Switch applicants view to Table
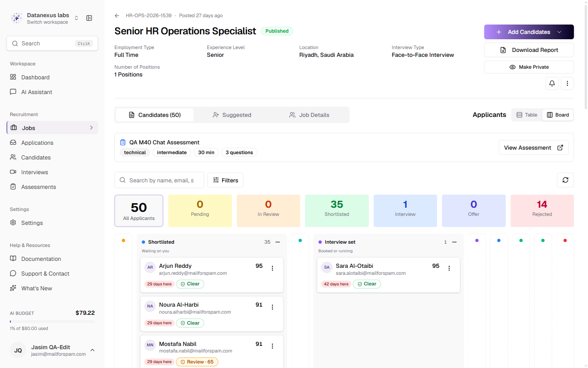This screenshot has width=588, height=368. pyautogui.click(x=527, y=115)
